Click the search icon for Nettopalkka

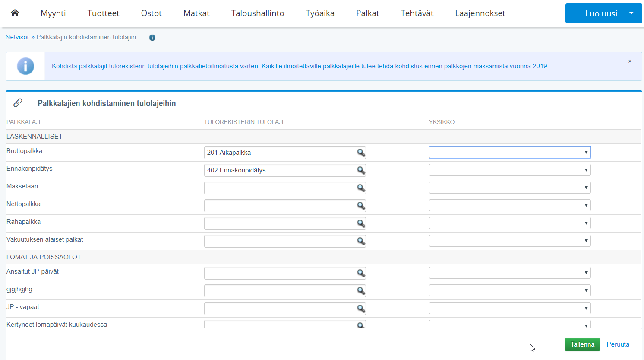tap(361, 206)
